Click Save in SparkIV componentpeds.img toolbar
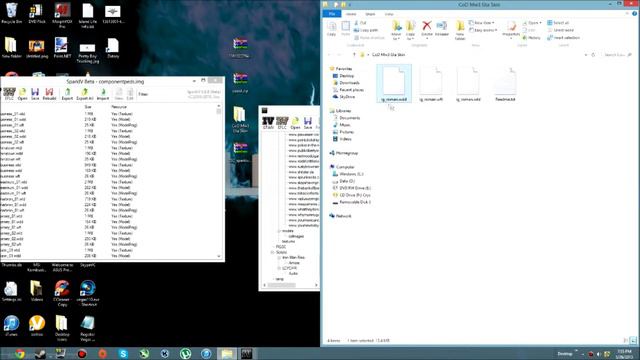 35,94
